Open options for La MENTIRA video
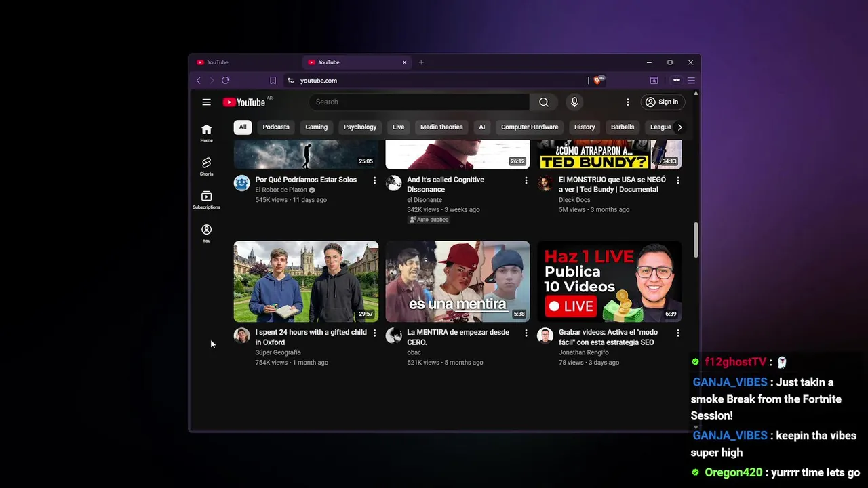Screen dimensions: 868x488 526,333
